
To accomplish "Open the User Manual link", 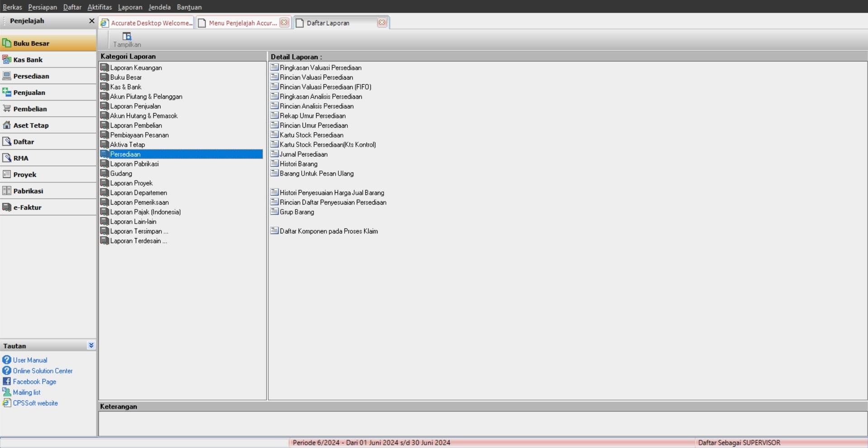I will click(30, 360).
